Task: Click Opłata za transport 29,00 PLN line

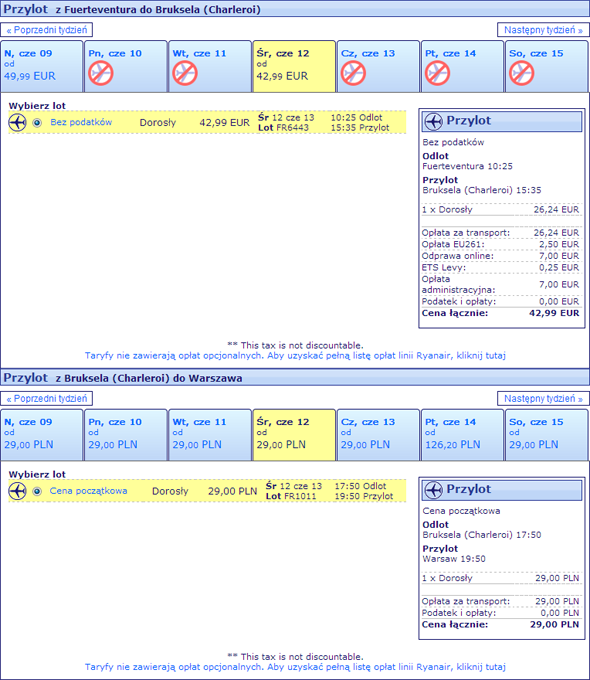Action: pos(501,602)
